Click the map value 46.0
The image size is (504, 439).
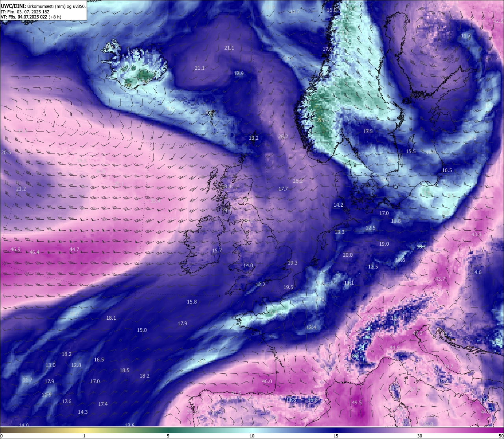(267, 382)
